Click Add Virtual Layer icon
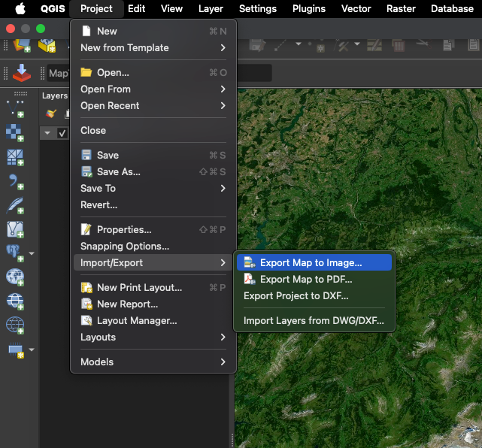The width and height of the screenshot is (482, 448). [x=15, y=229]
